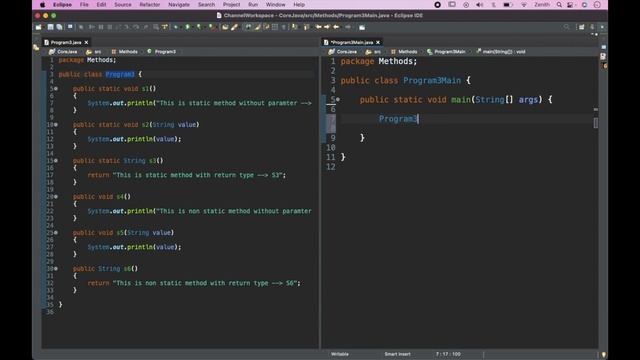
Task: Collapse the main method fold marker
Action: [338, 99]
